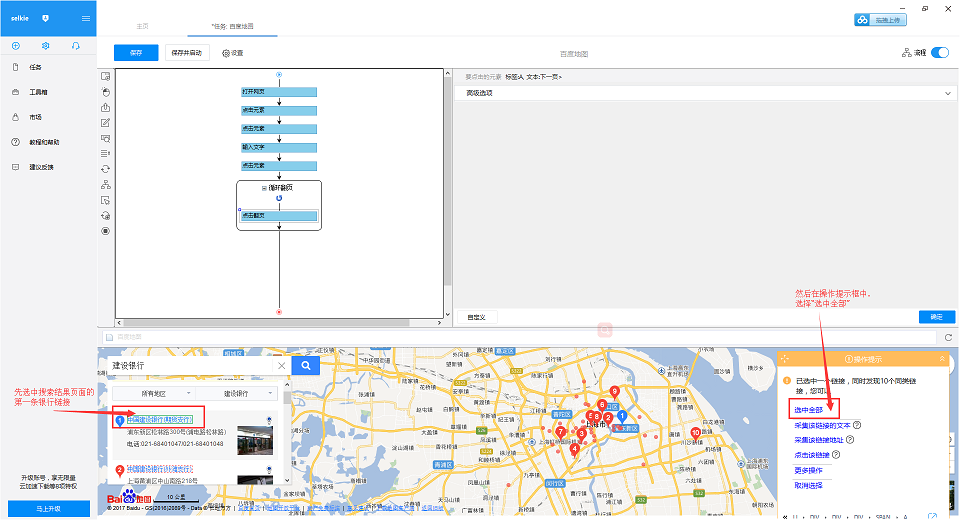960x520 pixels.
Task: Select the branch-condition hierarchy tool
Action: [105, 184]
